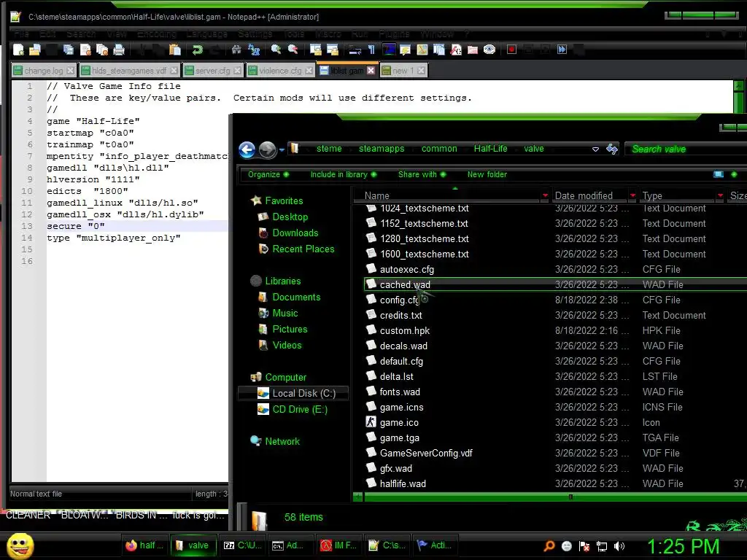Go to common in the breadcrumb
747x560 pixels.
point(439,149)
